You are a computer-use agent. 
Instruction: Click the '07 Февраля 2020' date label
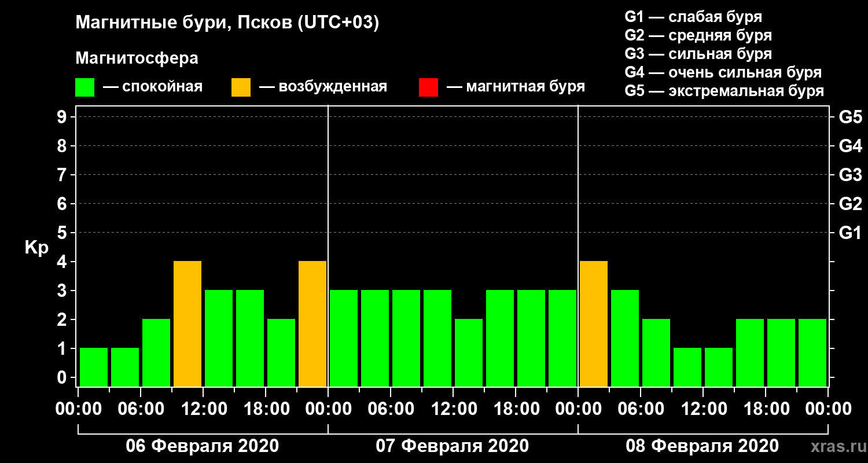pos(453,446)
